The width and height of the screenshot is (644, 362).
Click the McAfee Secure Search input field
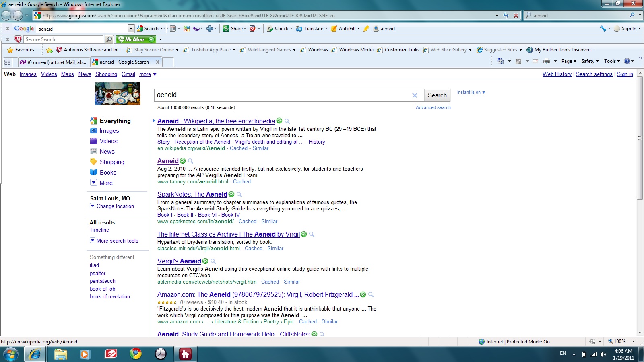pos(64,39)
